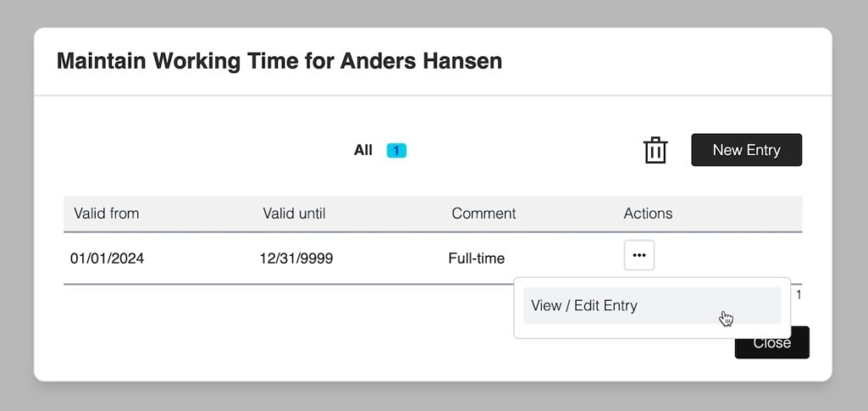This screenshot has height=411, width=868.
Task: Click the Comment column header
Action: click(483, 214)
